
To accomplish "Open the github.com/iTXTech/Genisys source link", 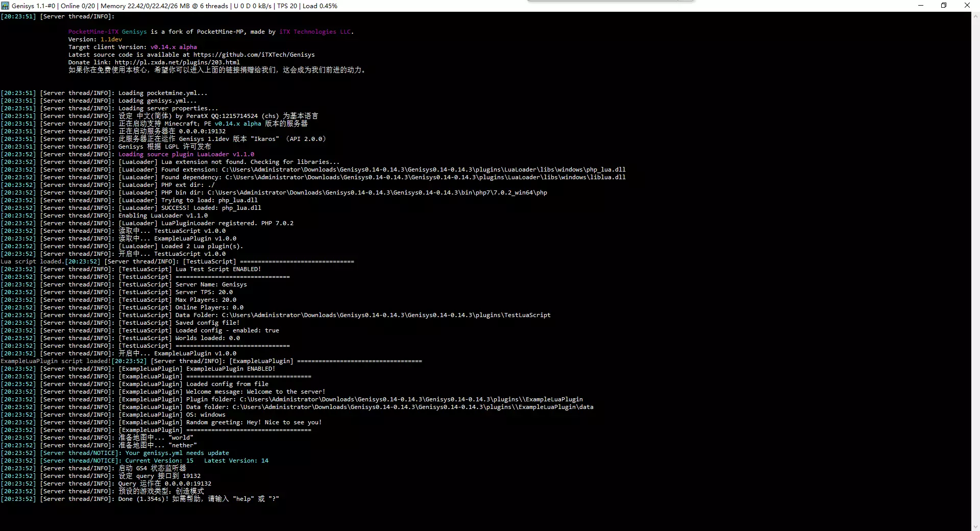I will tap(254, 55).
